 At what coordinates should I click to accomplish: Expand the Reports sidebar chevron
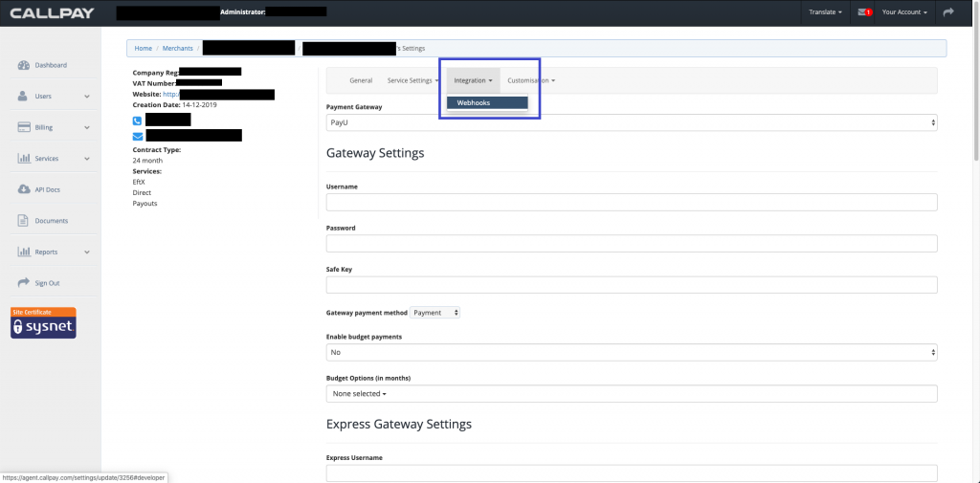[x=87, y=252]
